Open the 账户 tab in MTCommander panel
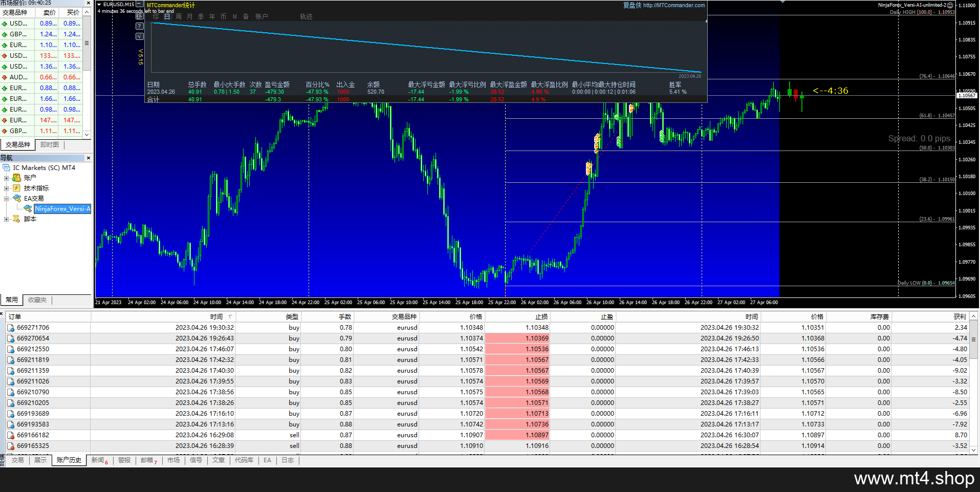This screenshot has height=492, width=980. [x=262, y=16]
